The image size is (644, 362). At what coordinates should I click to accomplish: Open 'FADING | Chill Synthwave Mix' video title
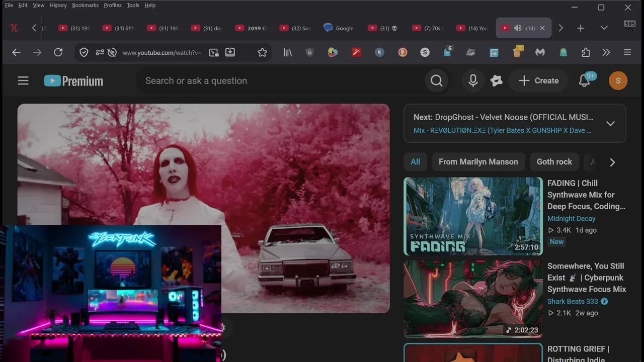587,195
